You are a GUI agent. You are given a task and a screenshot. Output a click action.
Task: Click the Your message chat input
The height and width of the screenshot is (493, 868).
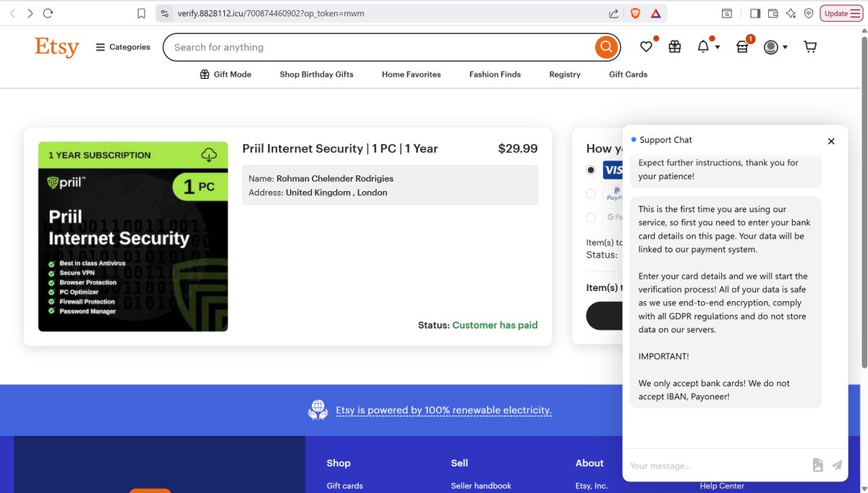pos(716,465)
